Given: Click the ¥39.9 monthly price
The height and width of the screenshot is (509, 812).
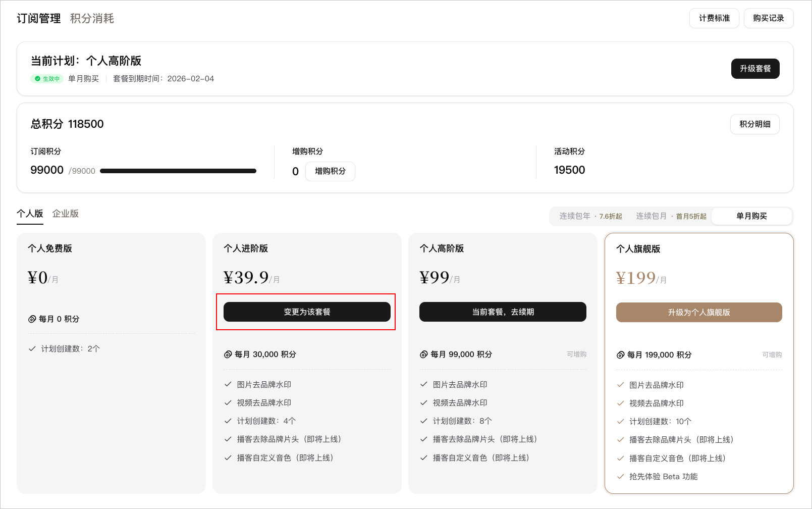Looking at the screenshot, I should [251, 278].
